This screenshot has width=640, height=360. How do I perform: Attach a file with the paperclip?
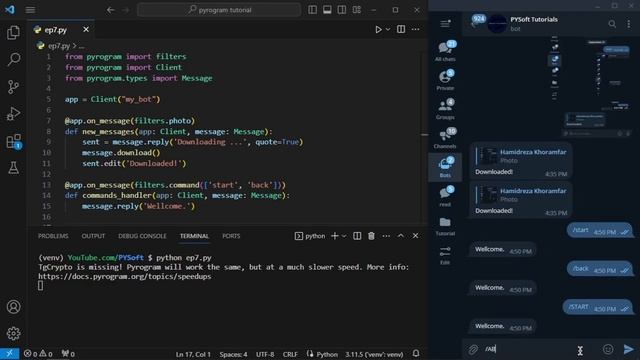473,349
